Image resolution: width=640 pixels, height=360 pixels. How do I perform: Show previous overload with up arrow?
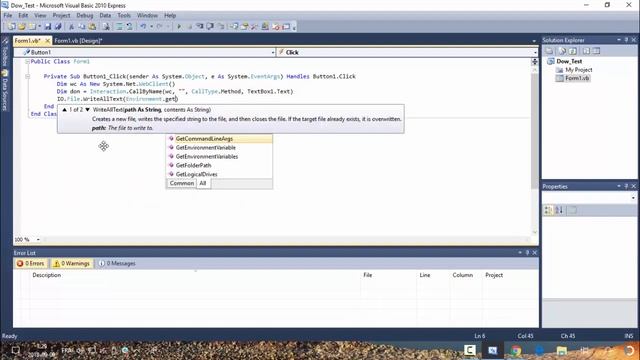point(64,110)
